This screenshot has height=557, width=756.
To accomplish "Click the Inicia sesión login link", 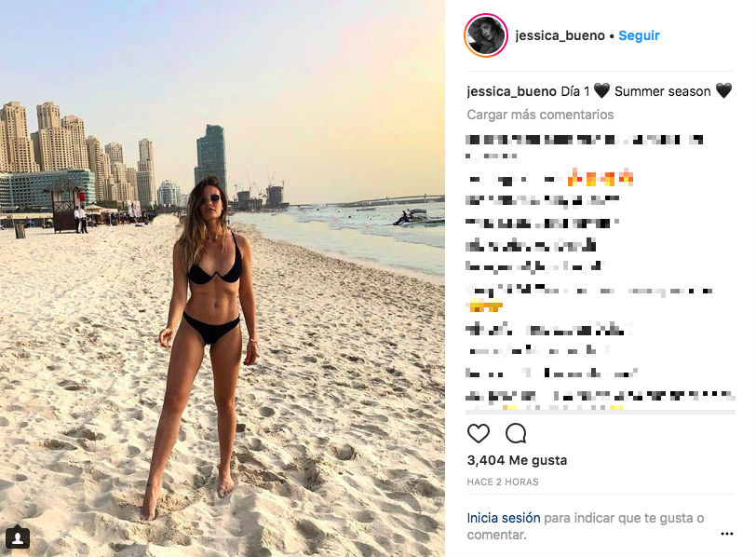I will (504, 518).
